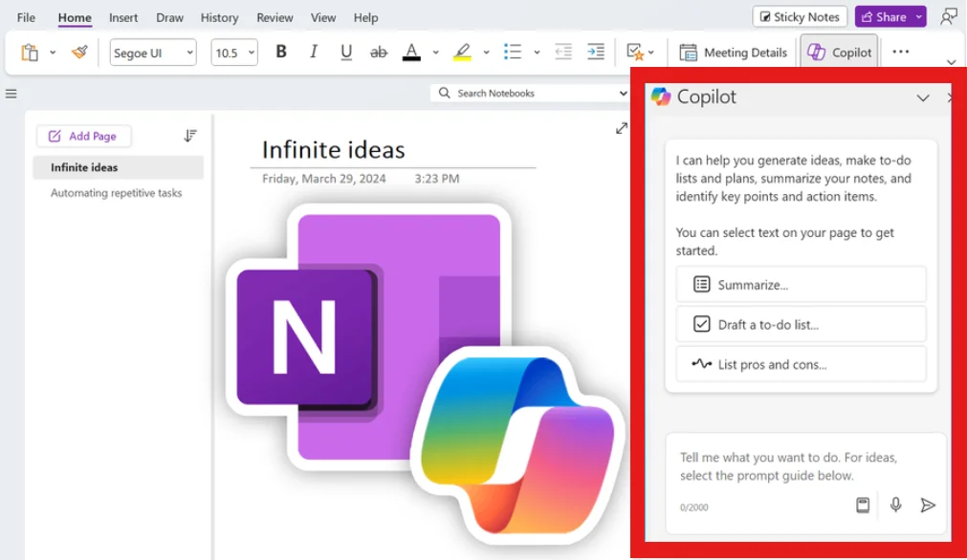Select the Format Painter brush
The height and width of the screenshot is (560, 967).
(x=79, y=53)
